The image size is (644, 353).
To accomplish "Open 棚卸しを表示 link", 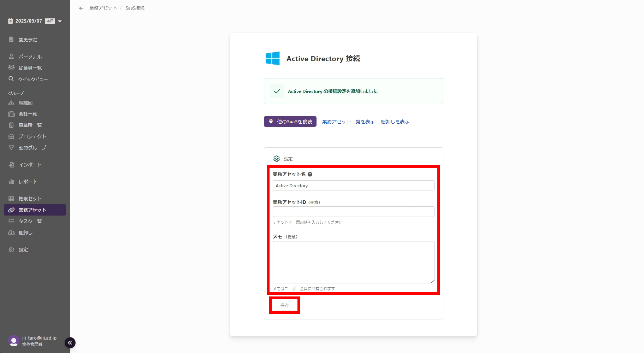I will [x=395, y=122].
